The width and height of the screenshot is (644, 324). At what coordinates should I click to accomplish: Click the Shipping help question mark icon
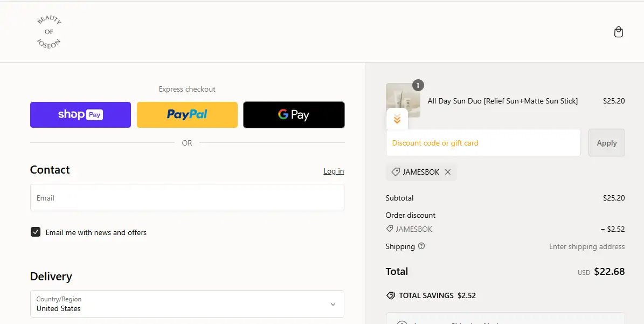click(421, 246)
